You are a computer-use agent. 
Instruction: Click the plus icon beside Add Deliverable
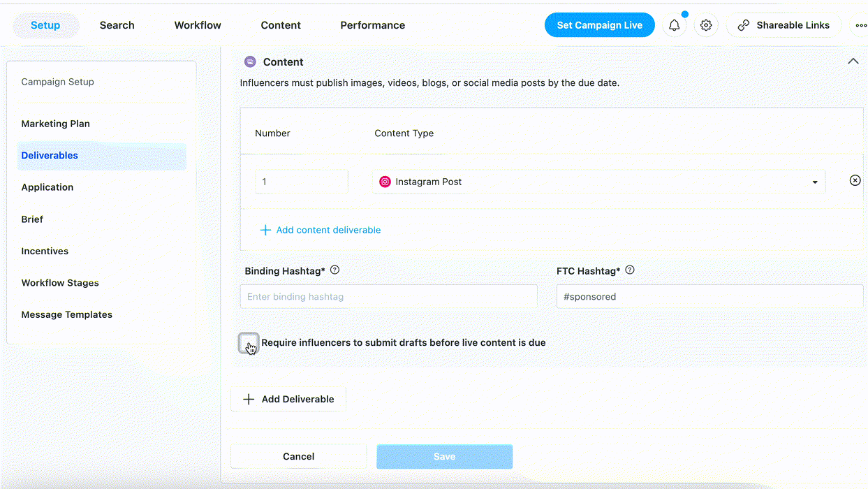point(249,400)
